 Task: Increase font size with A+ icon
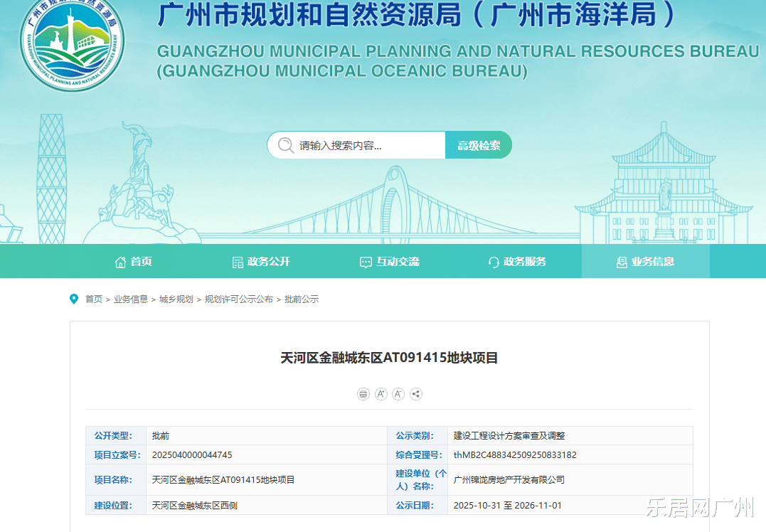381,394
